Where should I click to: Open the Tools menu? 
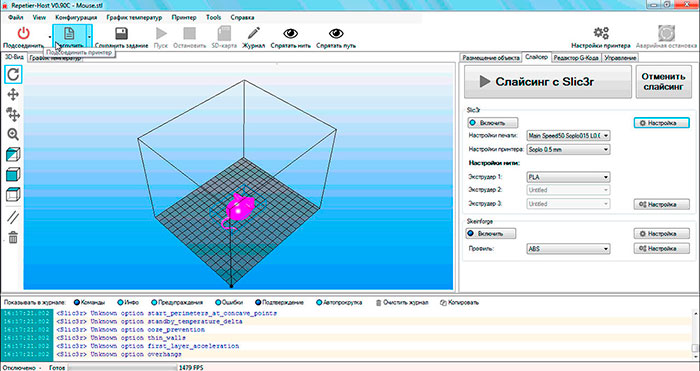[214, 17]
